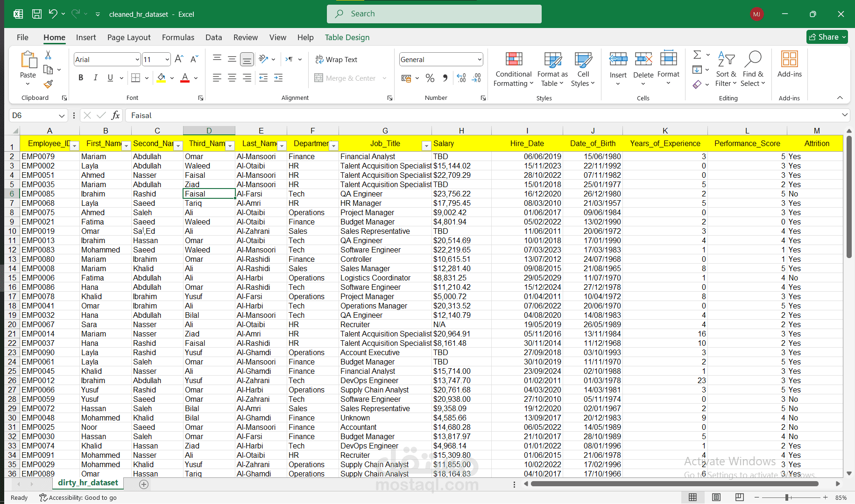The width and height of the screenshot is (855, 504).
Task: Expand the Name Box dropdown
Action: click(62, 115)
